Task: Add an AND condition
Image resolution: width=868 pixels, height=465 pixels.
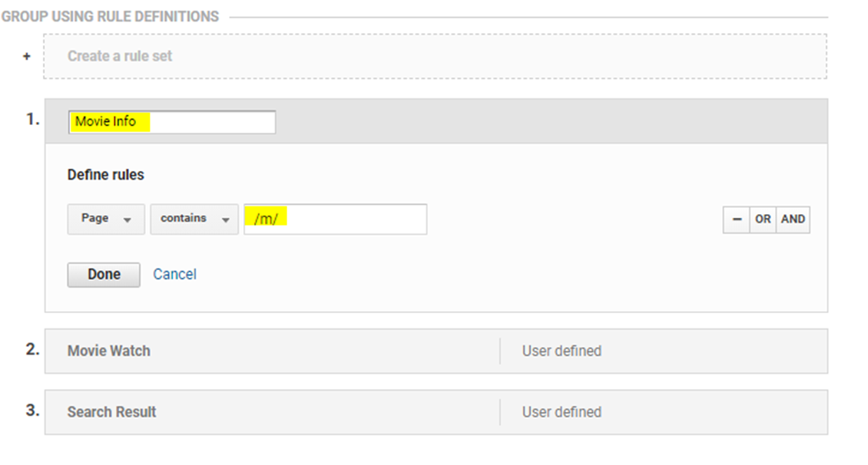Action: [x=793, y=219]
